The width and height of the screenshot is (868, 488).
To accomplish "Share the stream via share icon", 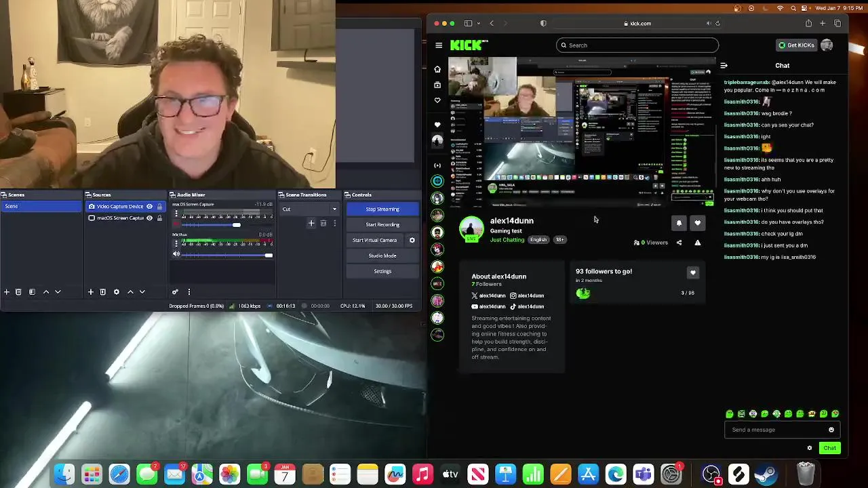I will point(679,243).
